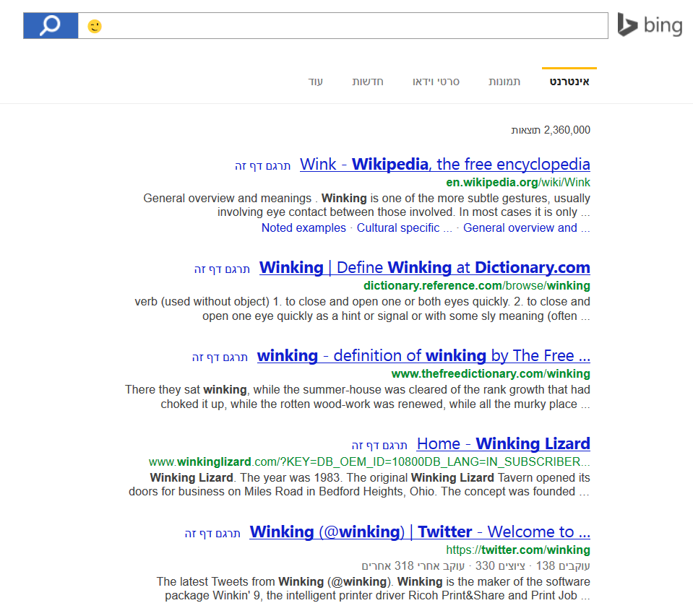The width and height of the screenshot is (693, 616).
Task: Translate The Free Dictionary result page
Action: tap(220, 357)
